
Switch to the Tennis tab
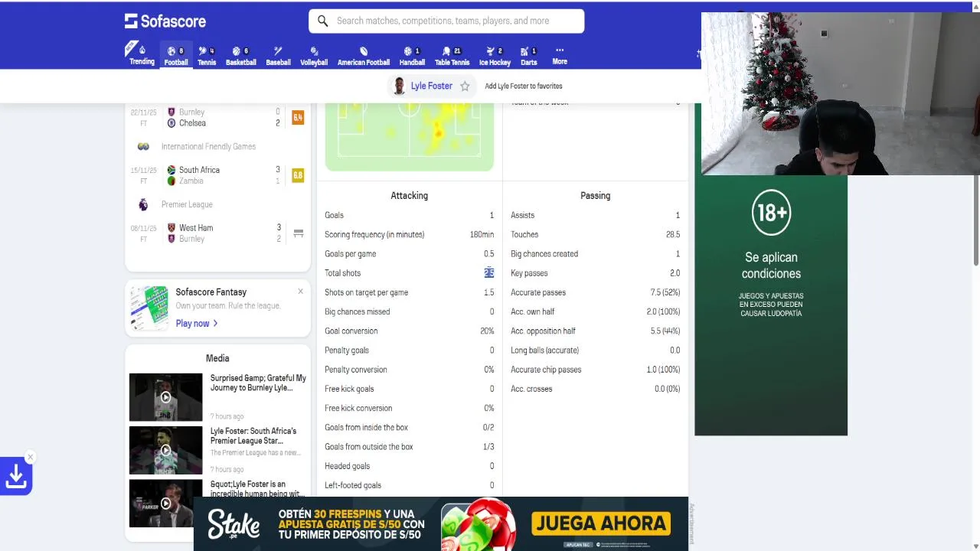[207, 56]
